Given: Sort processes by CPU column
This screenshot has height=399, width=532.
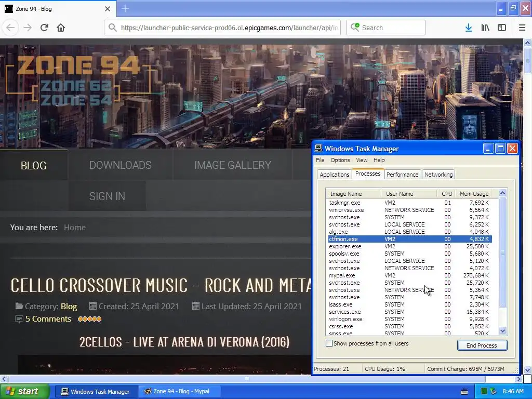Looking at the screenshot, I should [446, 194].
